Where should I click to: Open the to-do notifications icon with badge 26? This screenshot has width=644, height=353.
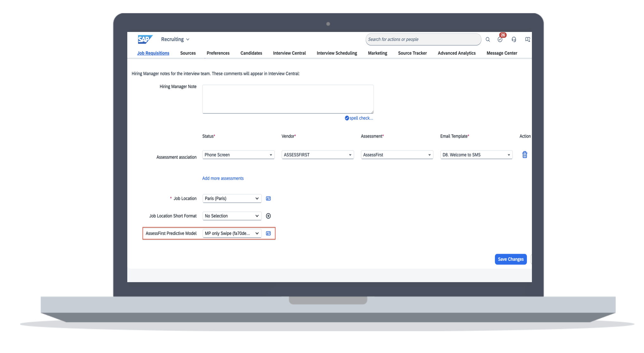500,39
